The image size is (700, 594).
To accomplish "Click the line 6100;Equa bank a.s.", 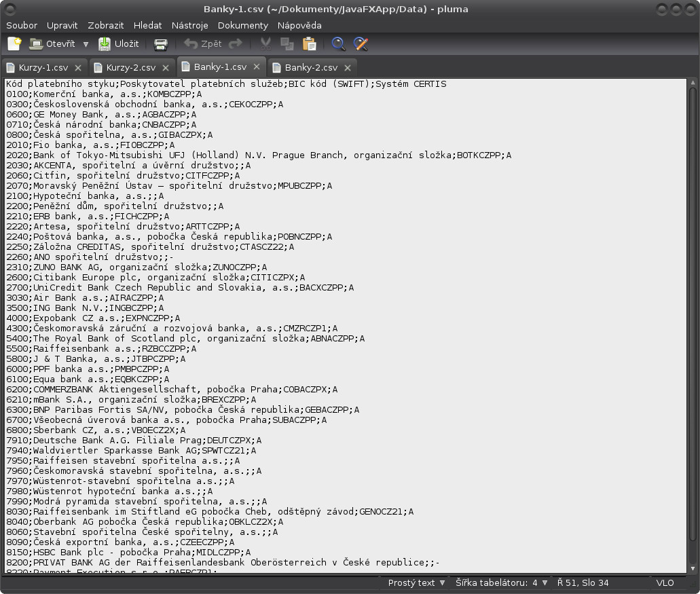I will [x=88, y=379].
